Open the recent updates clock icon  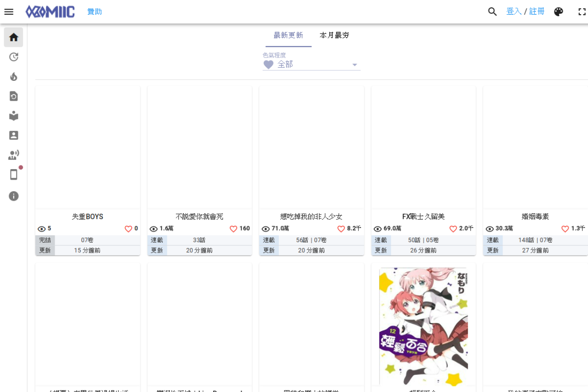[14, 57]
